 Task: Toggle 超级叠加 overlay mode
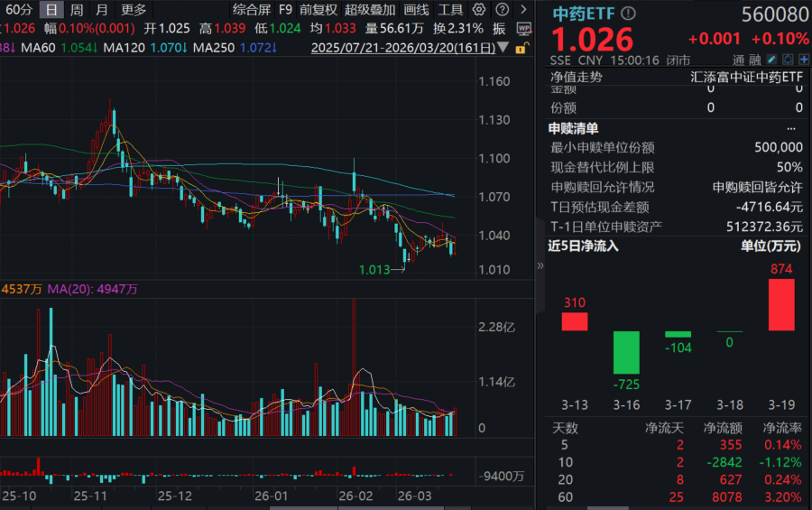[370, 10]
